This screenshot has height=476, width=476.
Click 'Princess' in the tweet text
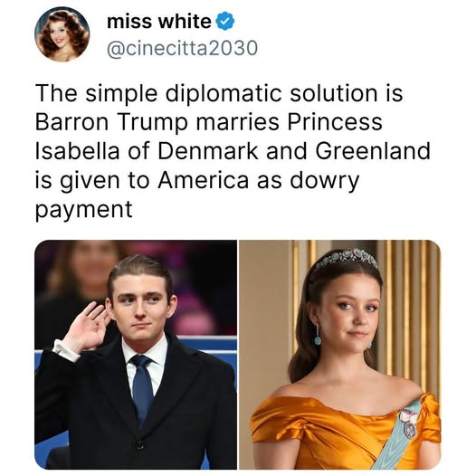pos(335,122)
